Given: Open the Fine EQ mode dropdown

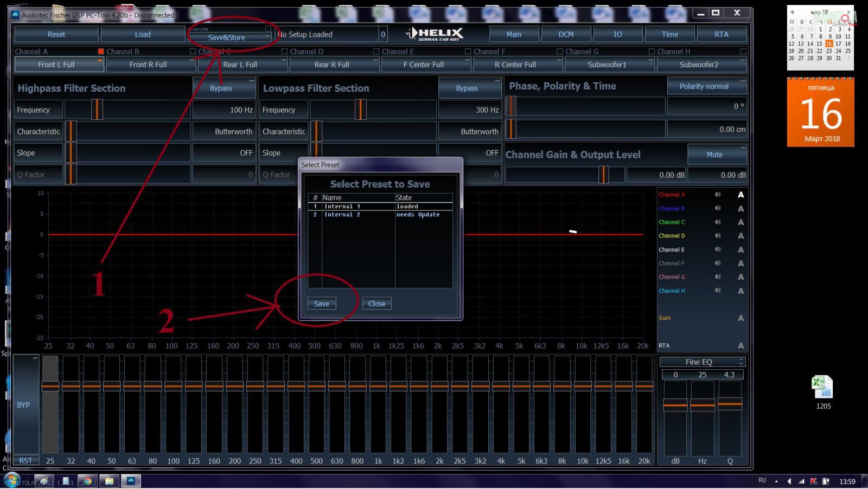Looking at the screenshot, I should [x=703, y=362].
